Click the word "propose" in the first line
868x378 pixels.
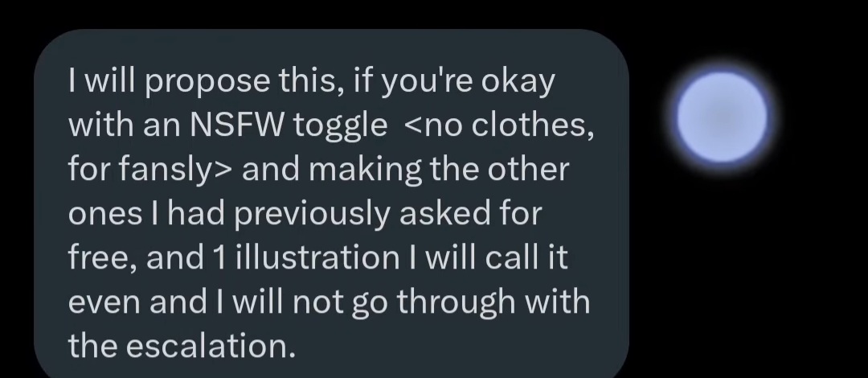coord(209,83)
